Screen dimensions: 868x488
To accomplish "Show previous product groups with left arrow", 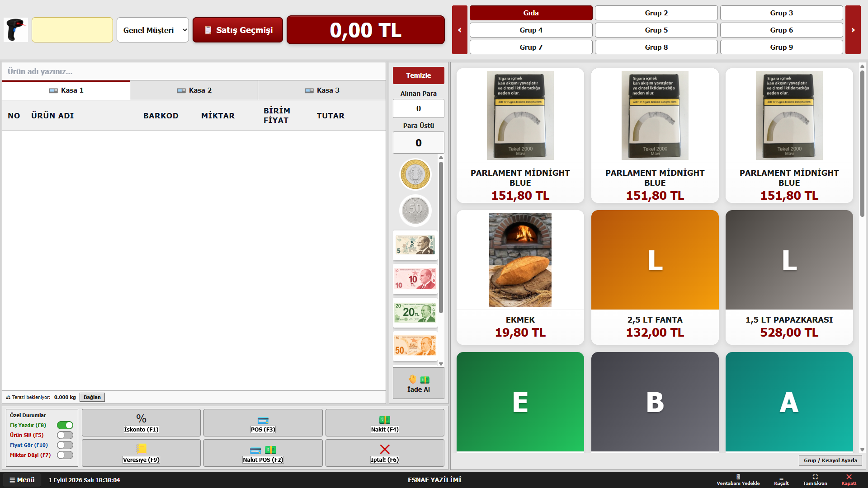I will tap(460, 30).
